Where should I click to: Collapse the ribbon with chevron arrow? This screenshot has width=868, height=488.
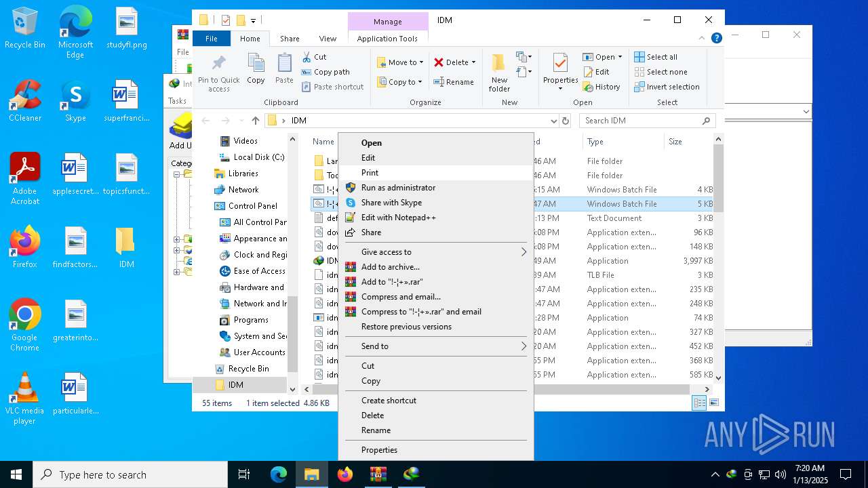(x=703, y=39)
